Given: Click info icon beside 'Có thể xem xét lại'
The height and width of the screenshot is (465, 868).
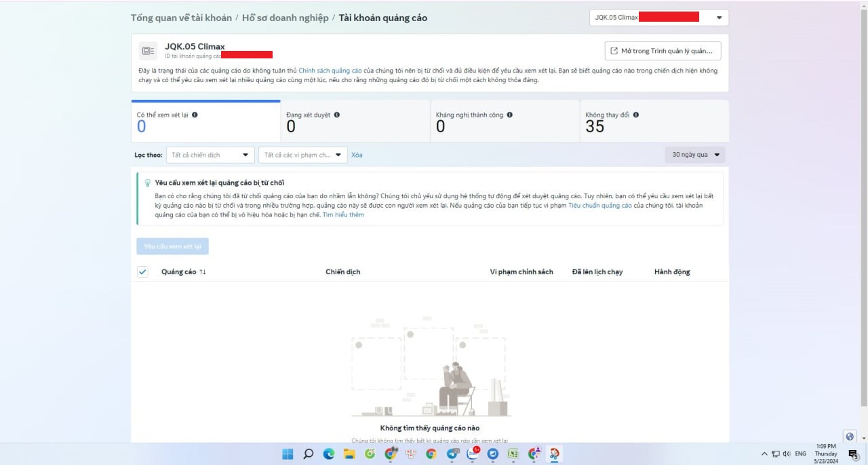Looking at the screenshot, I should pyautogui.click(x=195, y=115).
